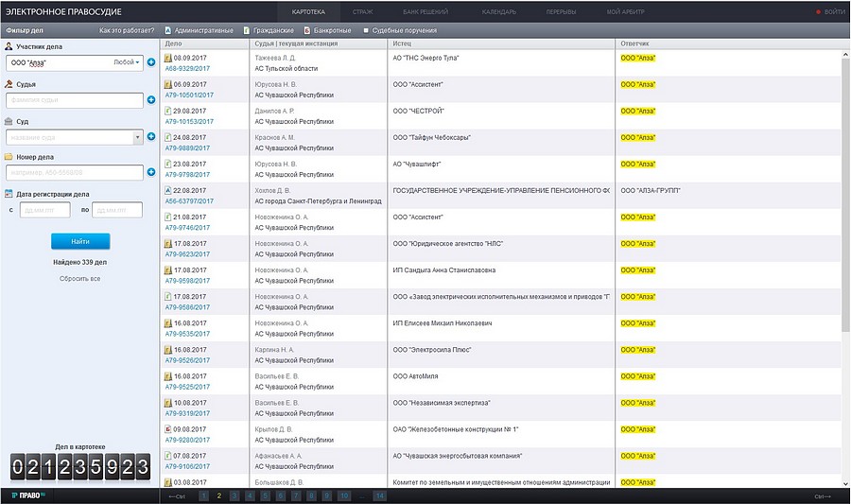
Task: Add another participant with the plus icon
Action: pyautogui.click(x=151, y=62)
